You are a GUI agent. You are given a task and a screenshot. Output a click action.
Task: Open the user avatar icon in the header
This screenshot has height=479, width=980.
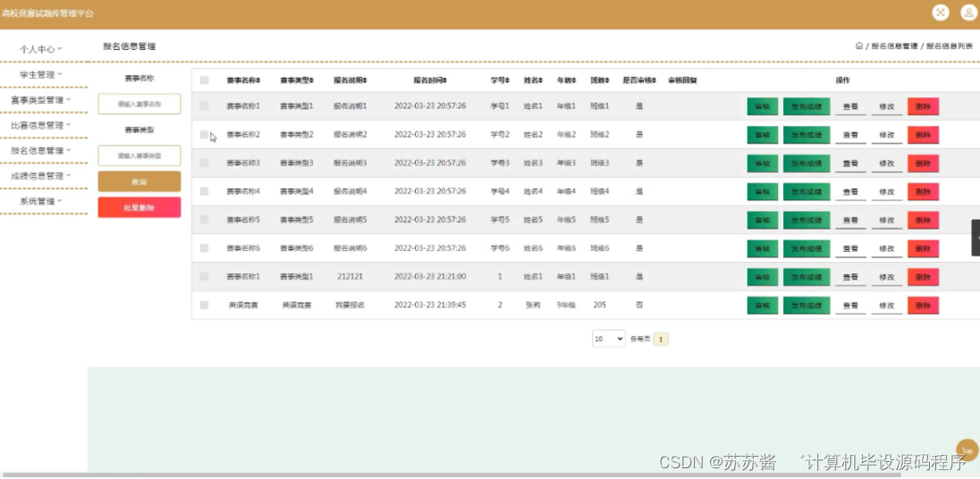[x=968, y=13]
